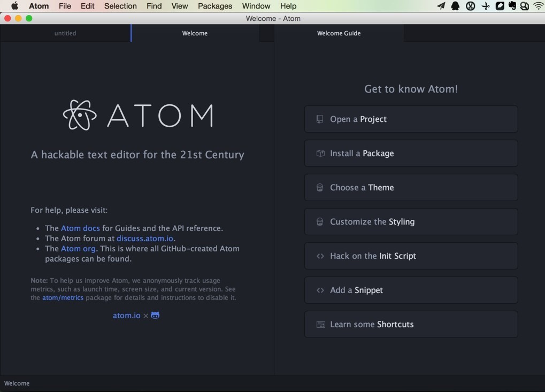This screenshot has height=392, width=545.
Task: Open the atom/metrics package link
Action: [63, 298]
